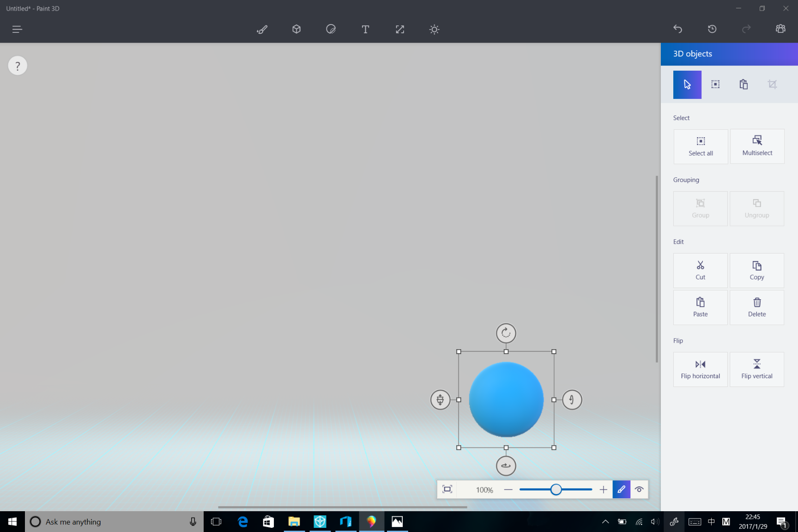Screen dimensions: 798x532
Task: Show hidden system tray icons
Action: (x=605, y=522)
